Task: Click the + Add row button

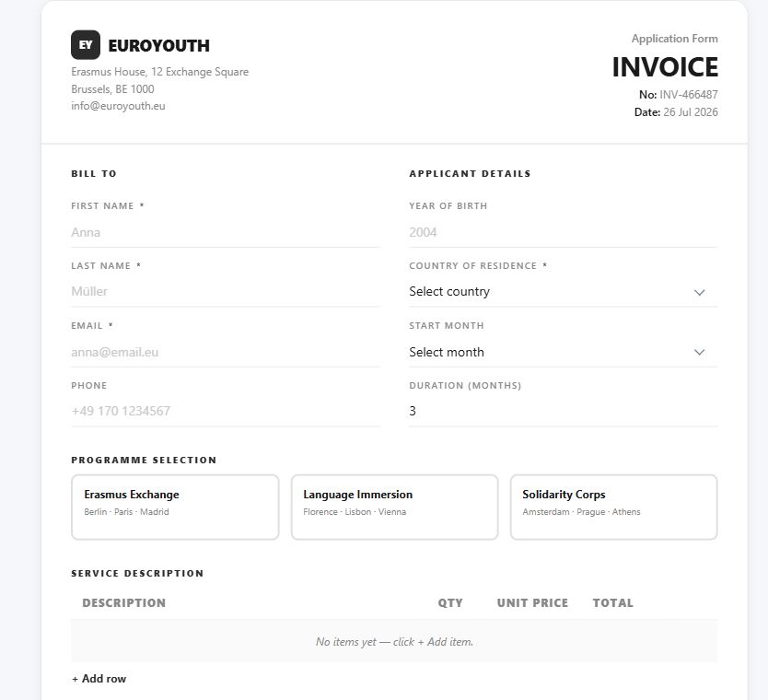Action: point(99,679)
